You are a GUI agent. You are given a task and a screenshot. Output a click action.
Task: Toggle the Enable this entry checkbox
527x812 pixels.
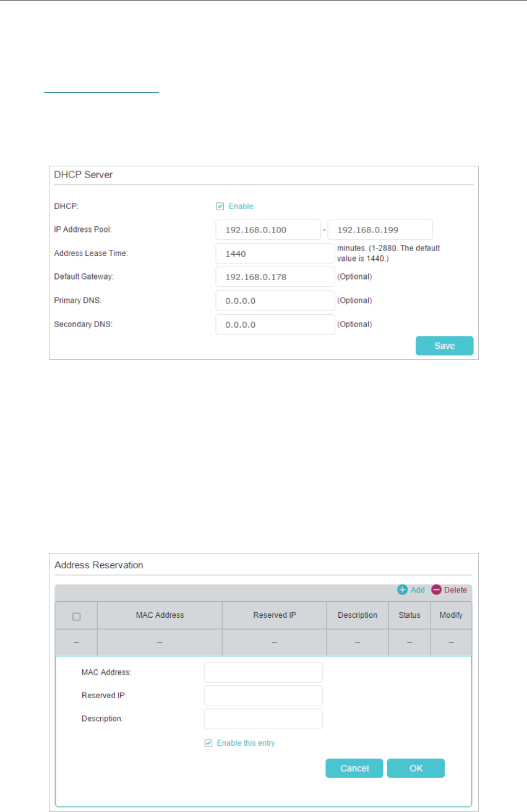pos(208,743)
